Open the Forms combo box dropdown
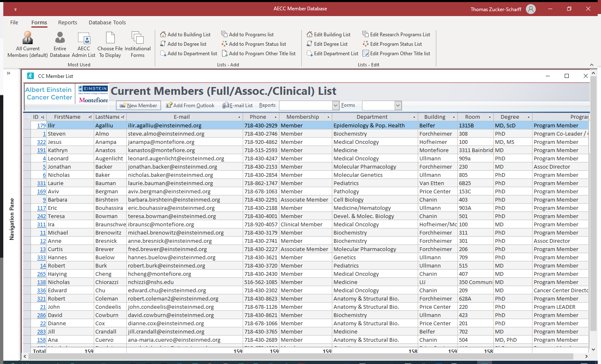The height and width of the screenshot is (364, 601). 398,106
